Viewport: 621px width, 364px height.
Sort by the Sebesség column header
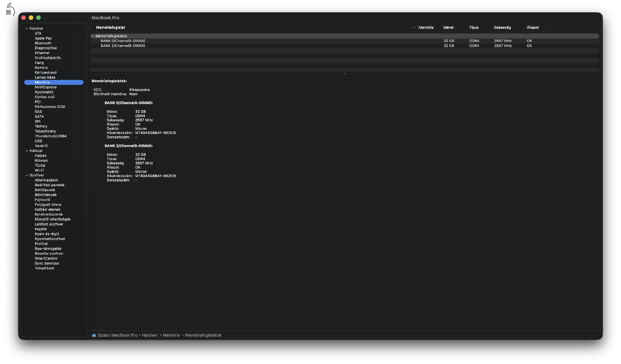pos(502,28)
